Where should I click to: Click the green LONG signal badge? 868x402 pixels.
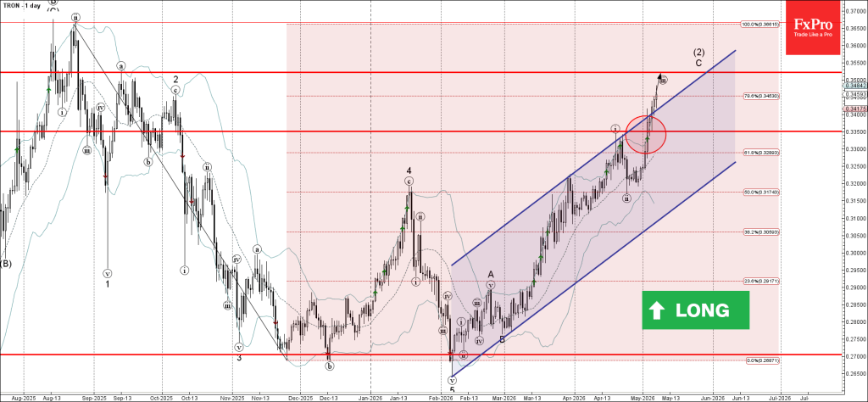coord(696,310)
